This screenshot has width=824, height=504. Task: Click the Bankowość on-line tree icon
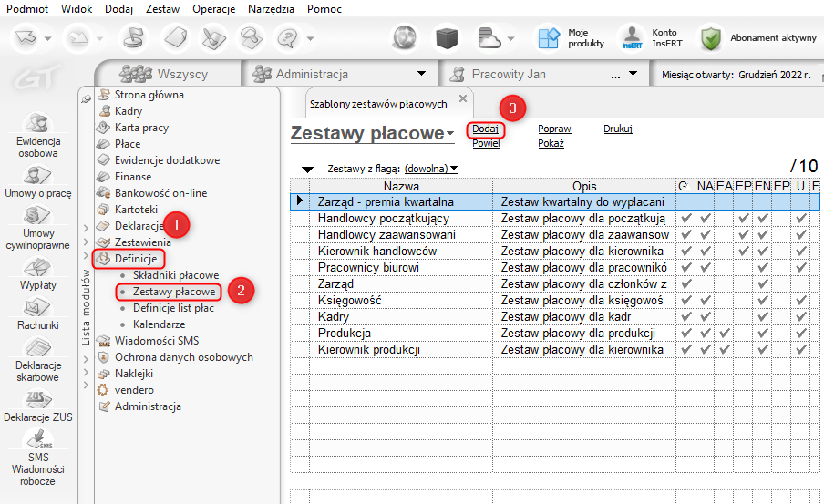pyautogui.click(x=104, y=193)
